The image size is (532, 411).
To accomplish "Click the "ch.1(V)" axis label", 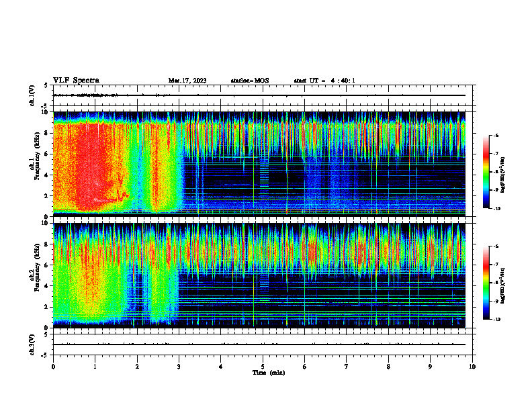I will (32, 95).
